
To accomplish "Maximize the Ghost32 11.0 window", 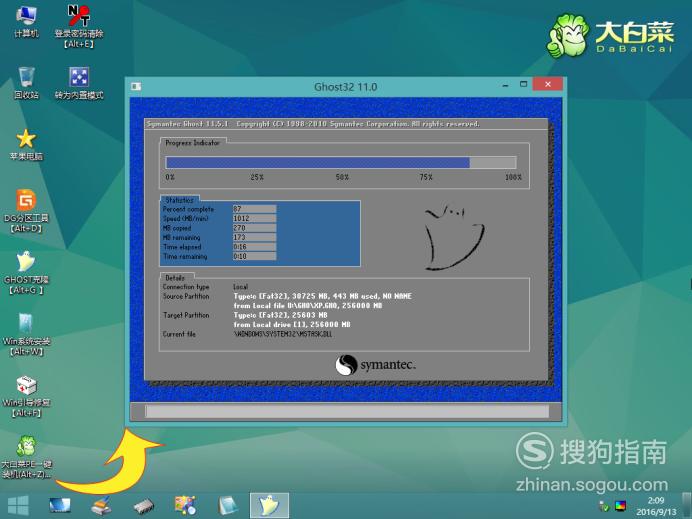I will [523, 84].
